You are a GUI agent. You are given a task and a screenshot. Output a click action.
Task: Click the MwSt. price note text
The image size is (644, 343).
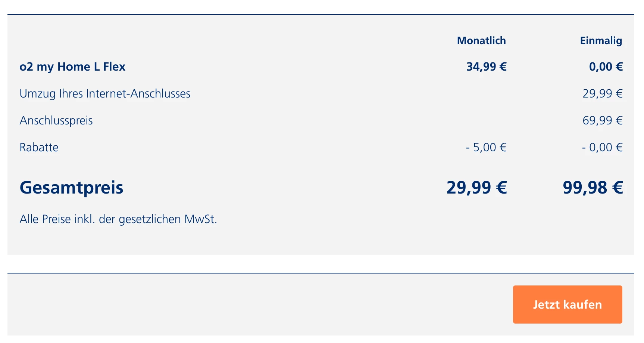118,219
